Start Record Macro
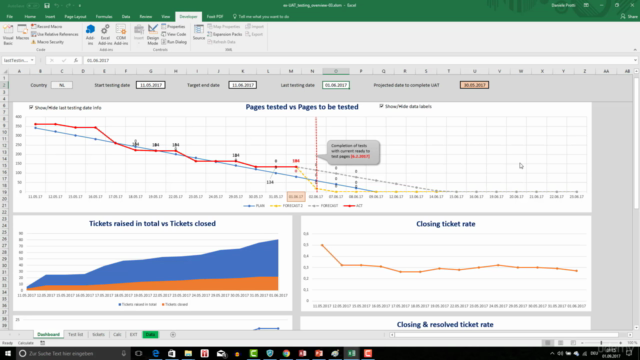Viewport: 640px width, 360px height. coord(47,27)
